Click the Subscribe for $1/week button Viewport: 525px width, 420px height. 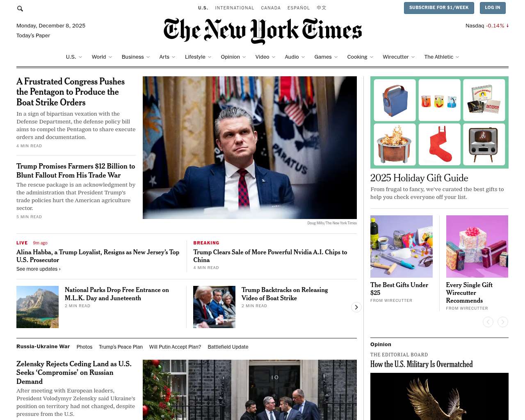(x=439, y=8)
